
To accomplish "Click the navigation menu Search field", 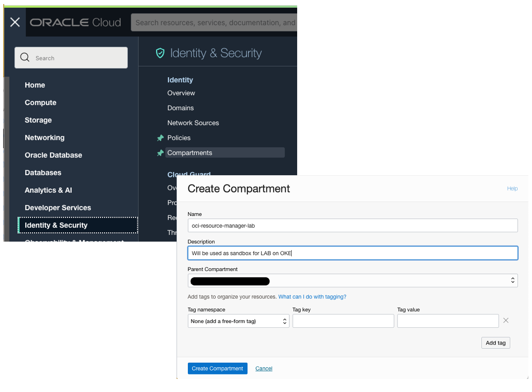I will pos(71,58).
